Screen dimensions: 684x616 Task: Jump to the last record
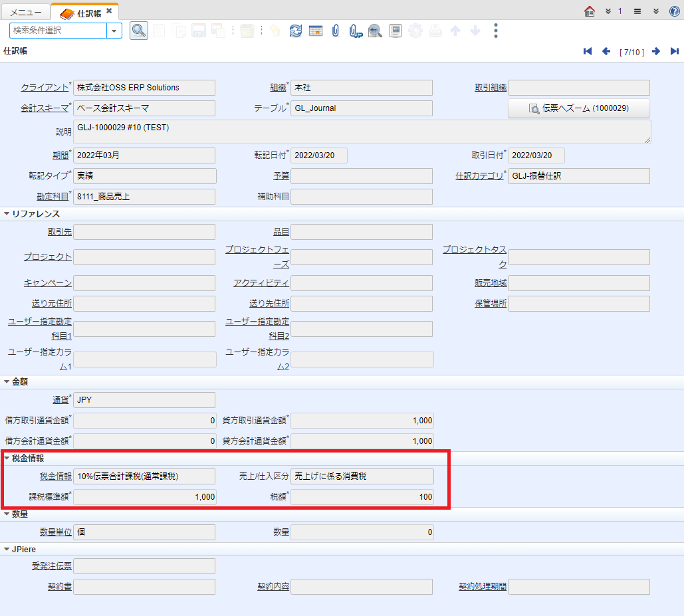(x=675, y=51)
